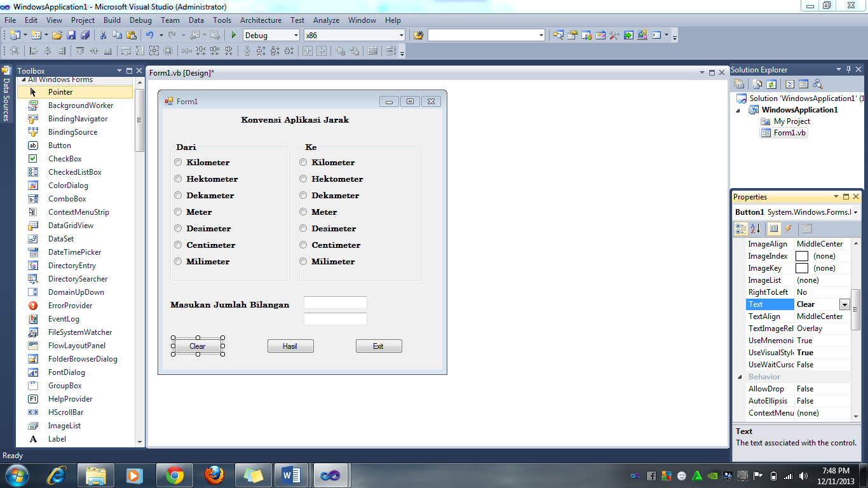The height and width of the screenshot is (488, 868).
Task: Open the Analyze menu
Action: click(327, 20)
